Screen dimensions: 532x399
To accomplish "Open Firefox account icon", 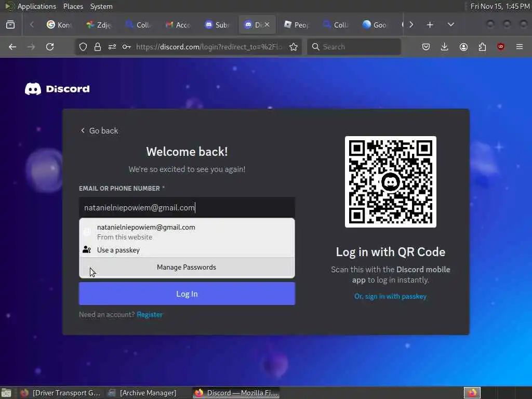I will click(463, 47).
